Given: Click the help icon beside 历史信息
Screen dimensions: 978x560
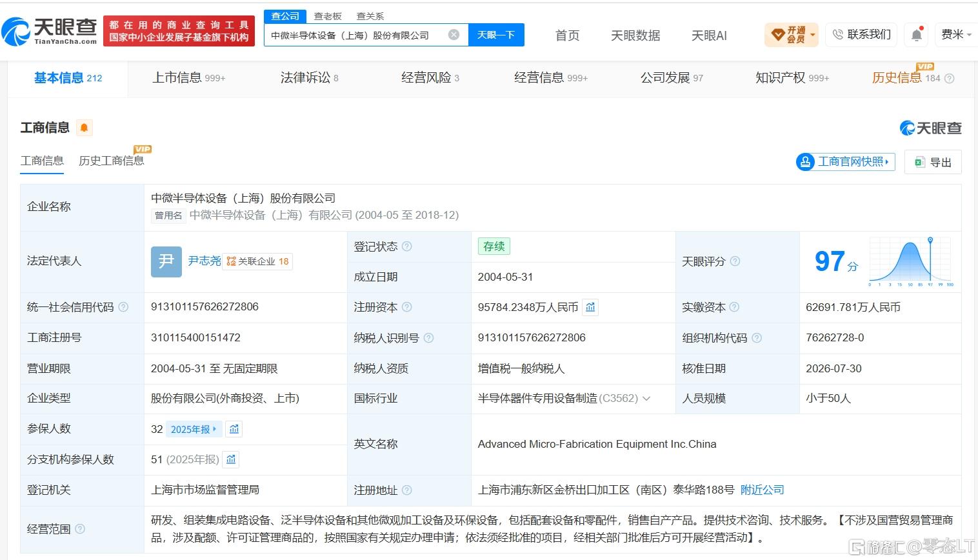Looking at the screenshot, I should coord(949,79).
